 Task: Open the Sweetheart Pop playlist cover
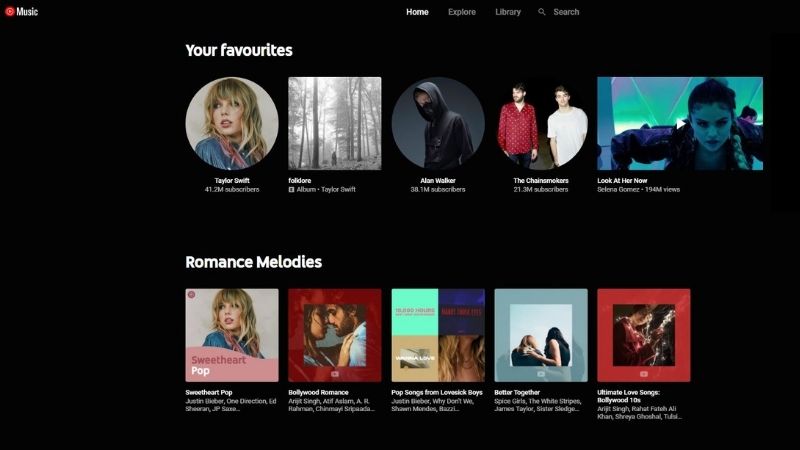coord(232,335)
